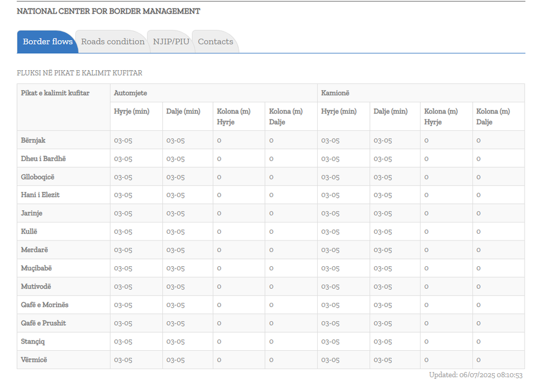Open the Border flows tab
Image resolution: width=560 pixels, height=392 pixels.
pos(47,42)
